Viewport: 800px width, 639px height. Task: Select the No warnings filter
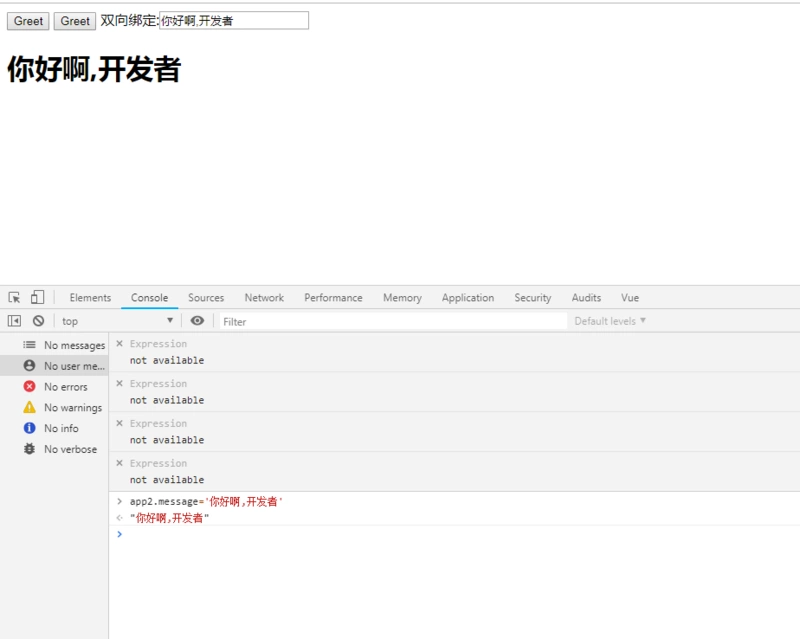72,408
